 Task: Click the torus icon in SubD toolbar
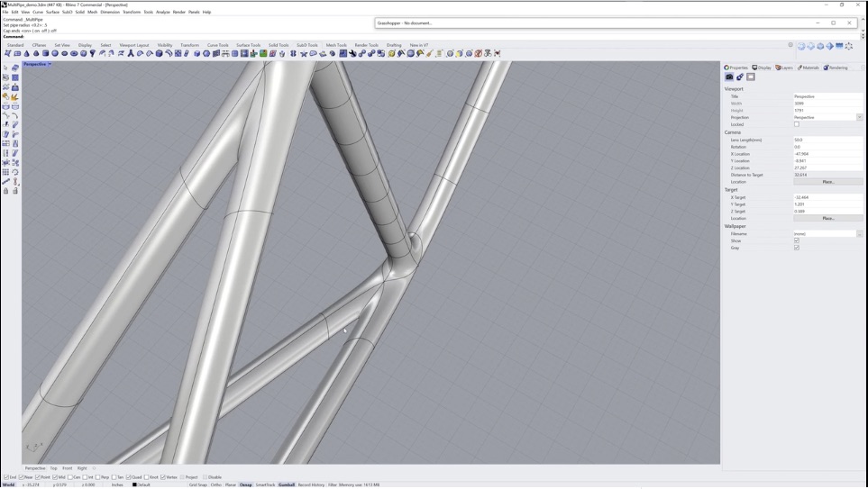click(x=74, y=54)
